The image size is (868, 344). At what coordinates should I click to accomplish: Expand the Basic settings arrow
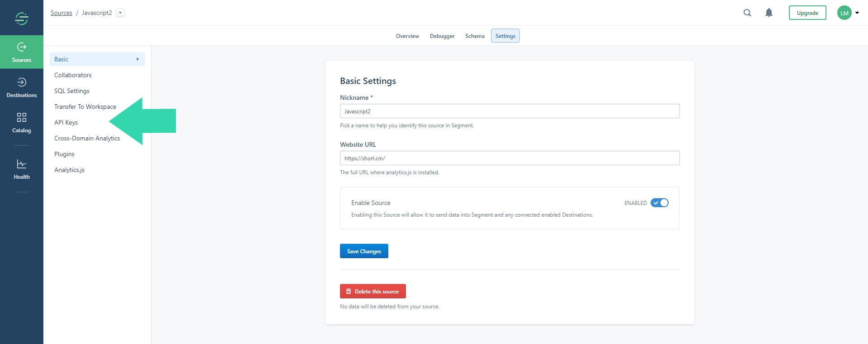tap(137, 59)
